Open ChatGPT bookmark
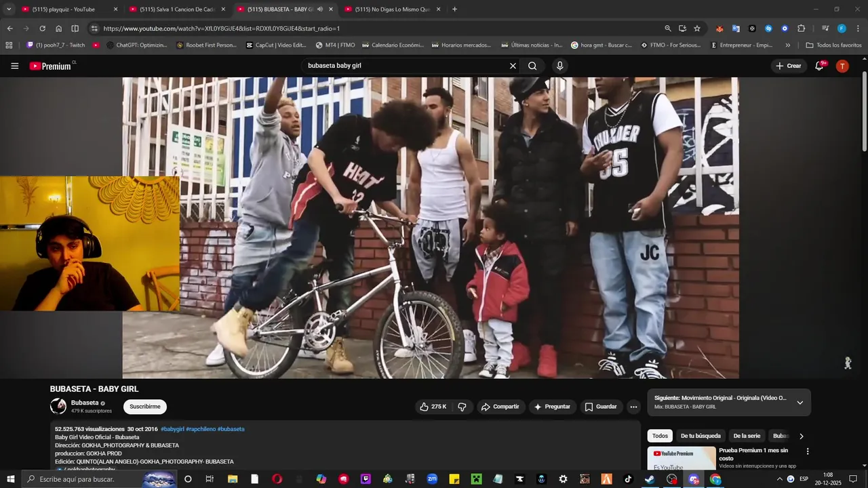Viewport: 868px width, 488px height. click(136, 45)
